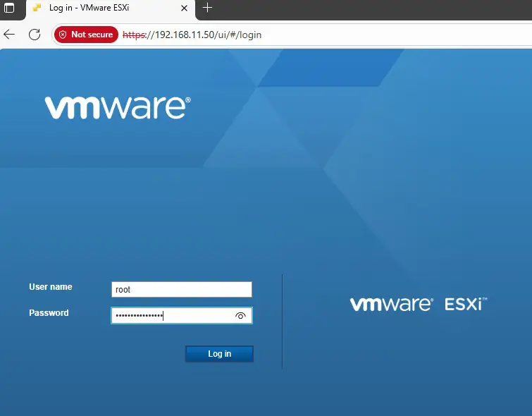Click the Password label
This screenshot has height=416, width=532.
coord(49,313)
